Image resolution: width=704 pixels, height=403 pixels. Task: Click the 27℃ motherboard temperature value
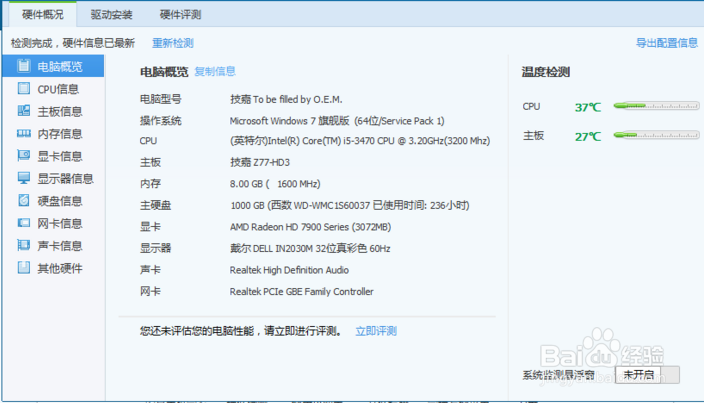coord(588,136)
